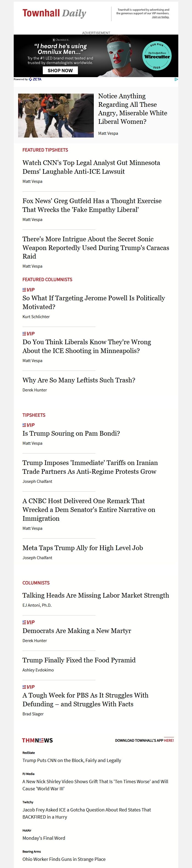
Task: Click the Wirecutter badge in the ad
Action: point(157,56)
